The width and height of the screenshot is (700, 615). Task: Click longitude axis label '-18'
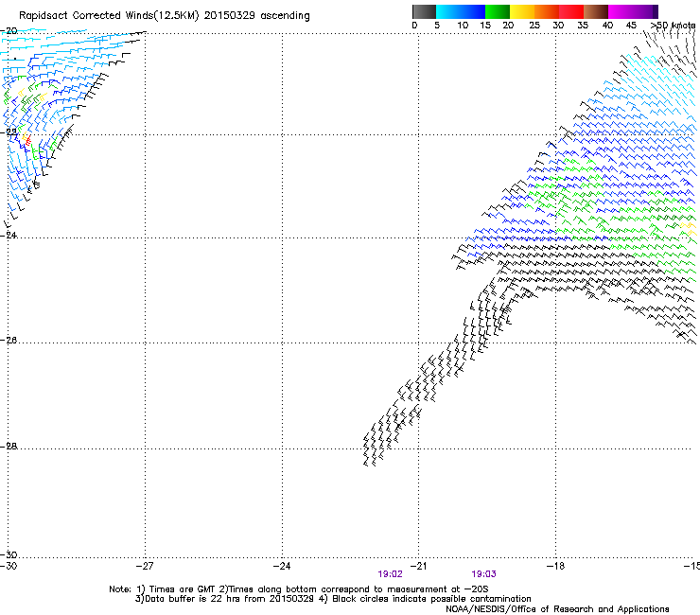click(x=555, y=566)
